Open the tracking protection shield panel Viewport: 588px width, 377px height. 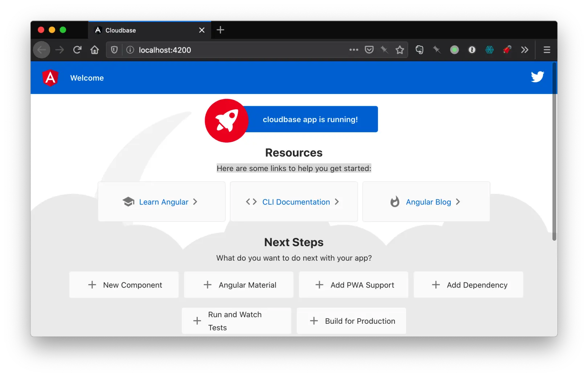[x=114, y=50]
